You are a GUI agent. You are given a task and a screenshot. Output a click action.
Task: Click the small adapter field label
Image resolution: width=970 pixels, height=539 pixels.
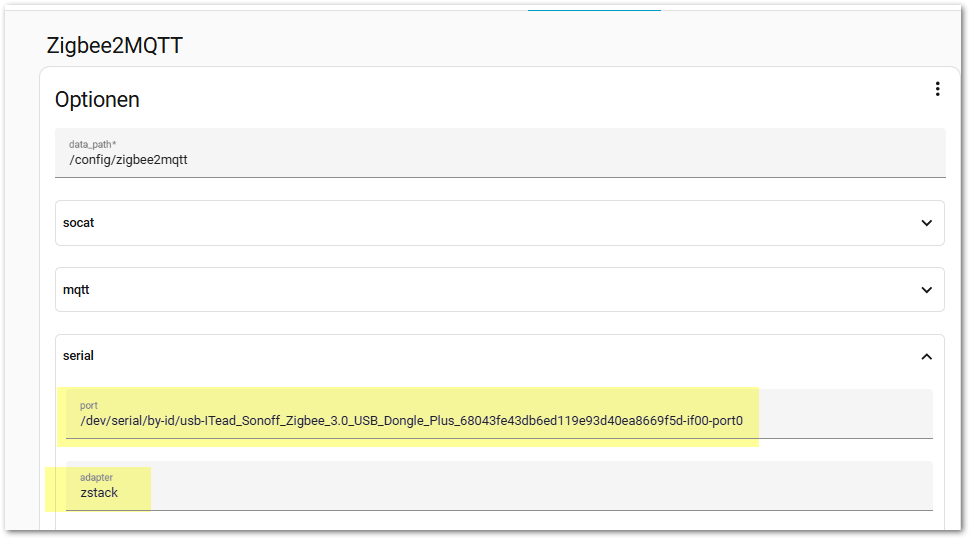click(x=97, y=478)
